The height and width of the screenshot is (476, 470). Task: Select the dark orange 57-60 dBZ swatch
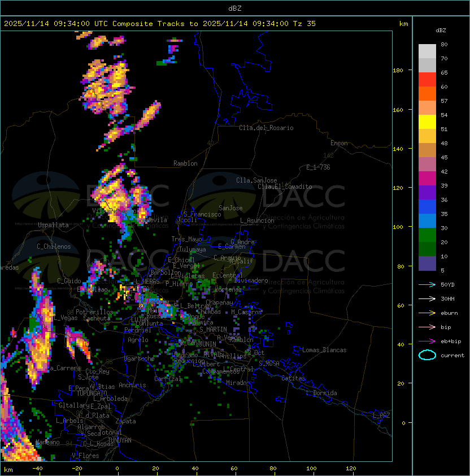(x=427, y=93)
